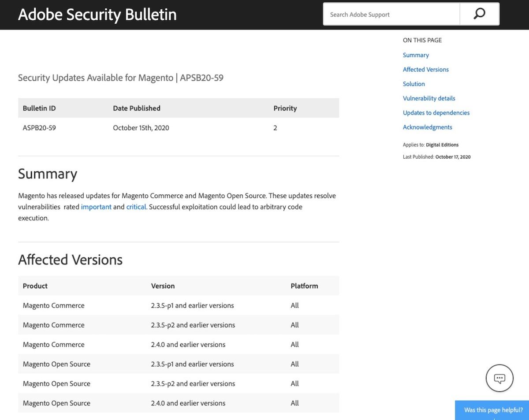Click the Version column header

163,286
